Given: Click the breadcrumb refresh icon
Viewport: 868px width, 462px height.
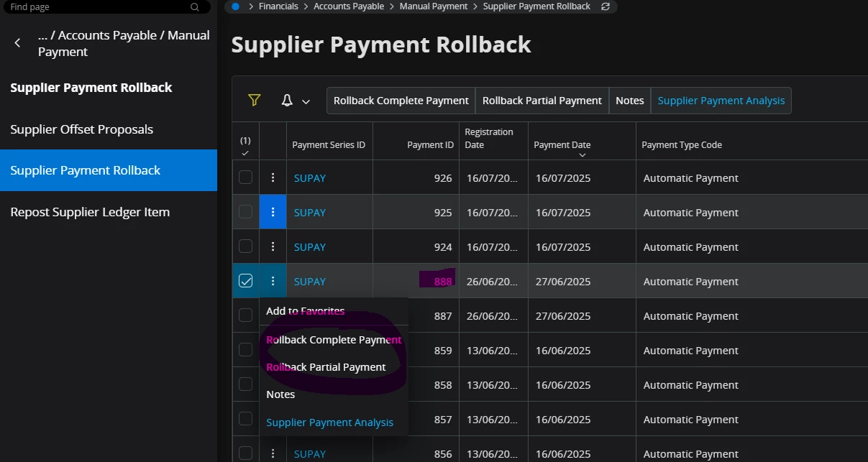Looking at the screenshot, I should click(606, 6).
